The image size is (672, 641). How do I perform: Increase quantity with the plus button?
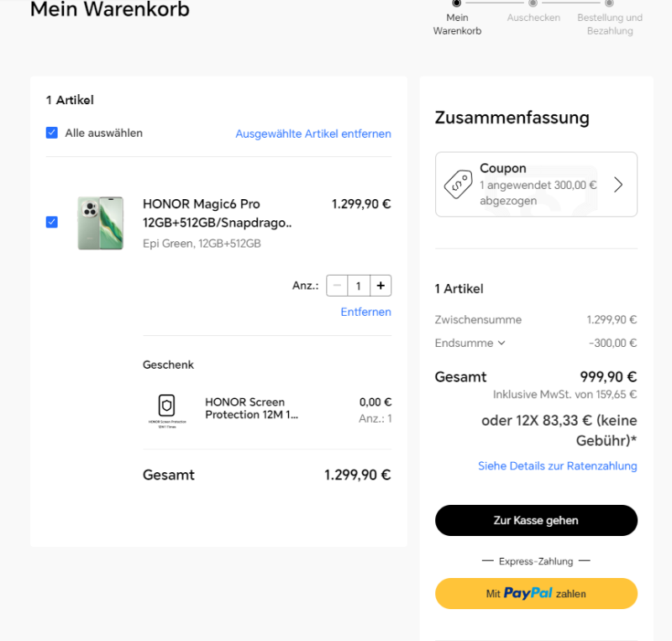tap(381, 286)
